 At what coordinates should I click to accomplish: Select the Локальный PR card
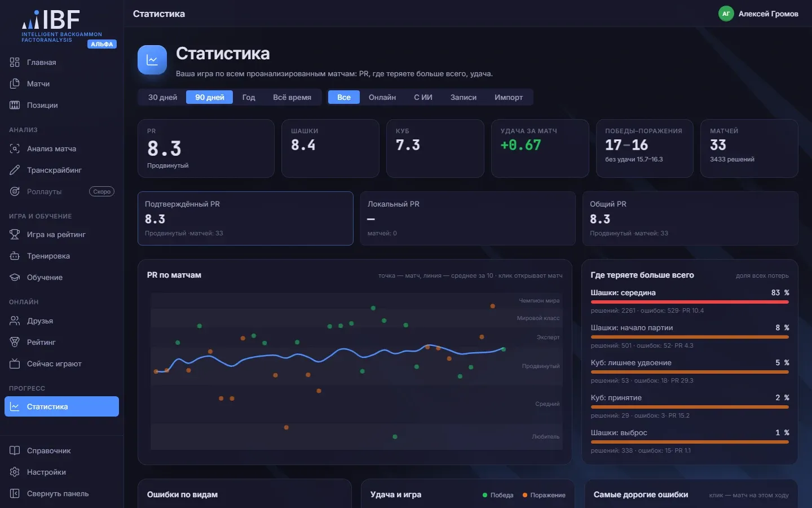tap(467, 218)
